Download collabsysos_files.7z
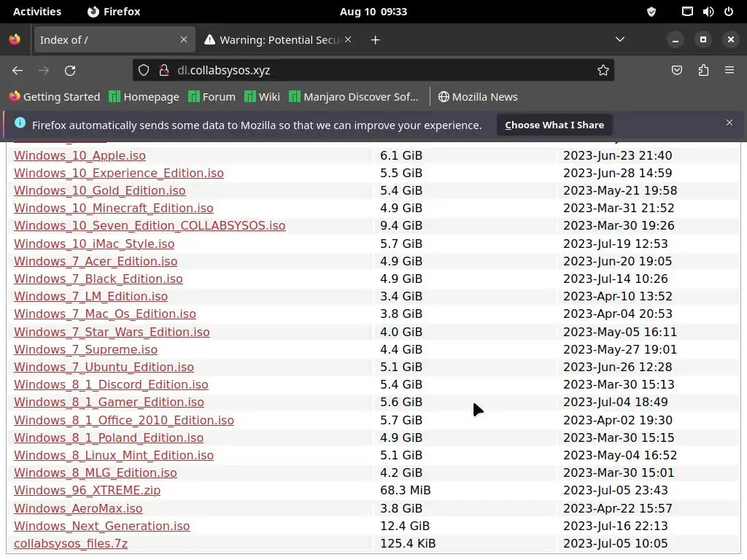The height and width of the screenshot is (560, 747). (71, 544)
